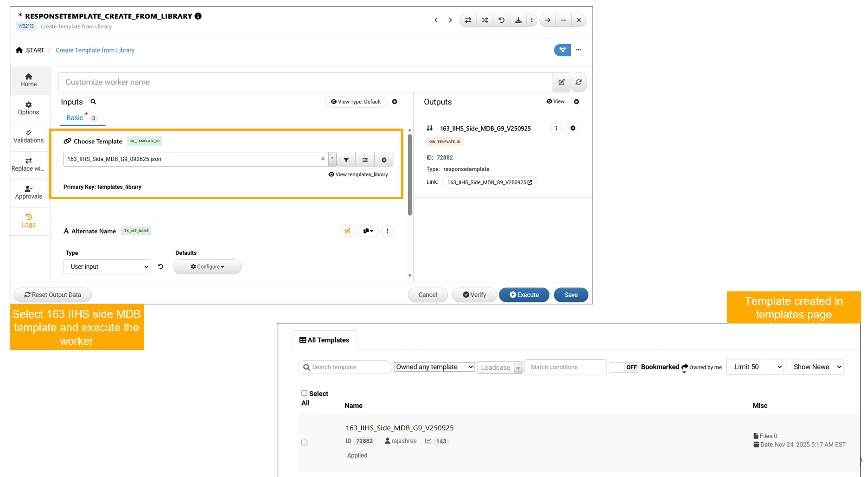Click the filter funnel icon beside Choose Template

point(346,160)
